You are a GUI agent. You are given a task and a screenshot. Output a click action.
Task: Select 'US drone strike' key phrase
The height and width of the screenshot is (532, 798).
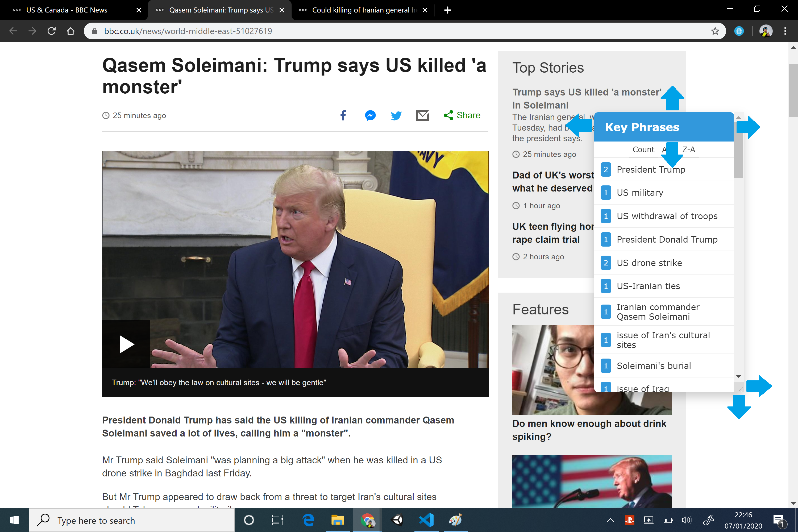click(649, 263)
